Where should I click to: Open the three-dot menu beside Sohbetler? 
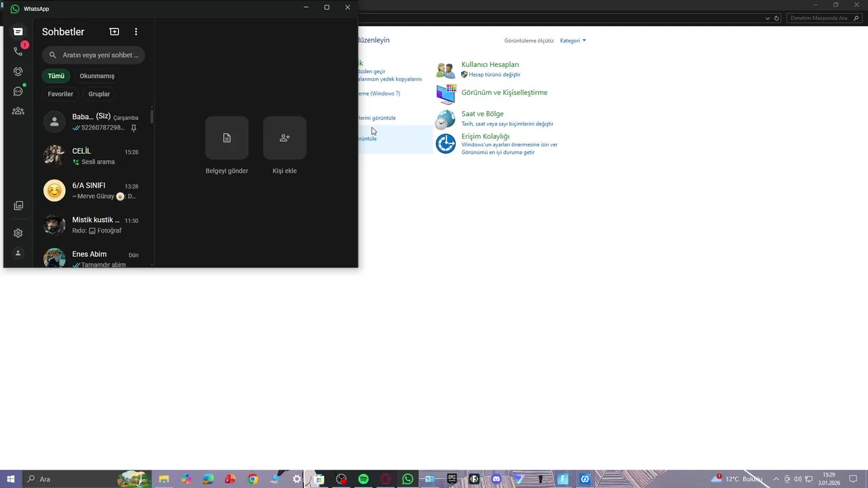(136, 32)
